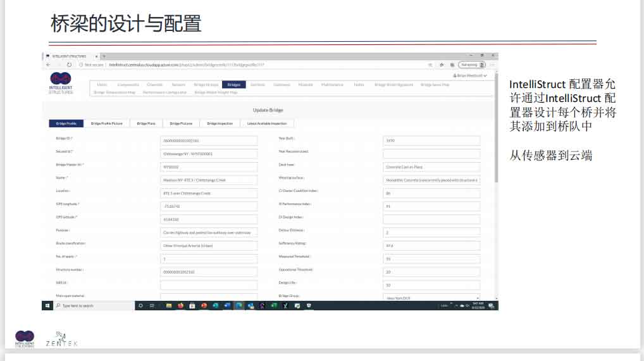
Task: Click the taskbar search box
Action: [x=94, y=305]
